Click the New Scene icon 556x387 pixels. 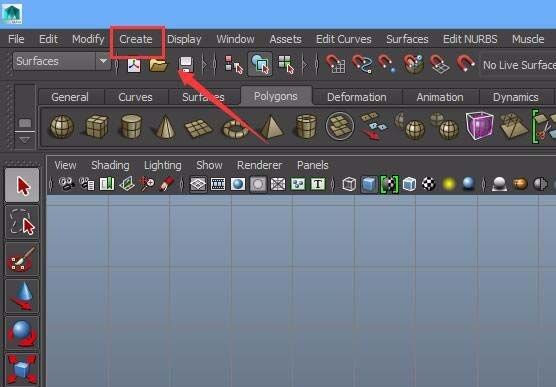point(134,65)
